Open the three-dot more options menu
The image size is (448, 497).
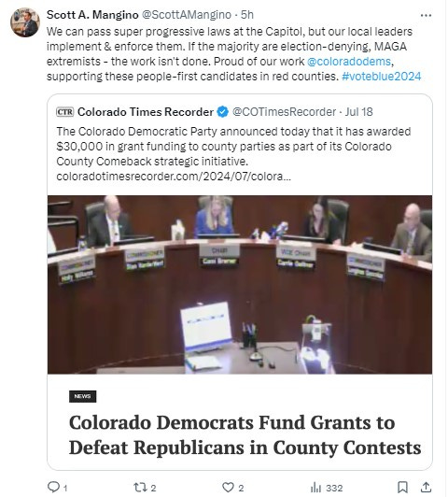[426, 15]
